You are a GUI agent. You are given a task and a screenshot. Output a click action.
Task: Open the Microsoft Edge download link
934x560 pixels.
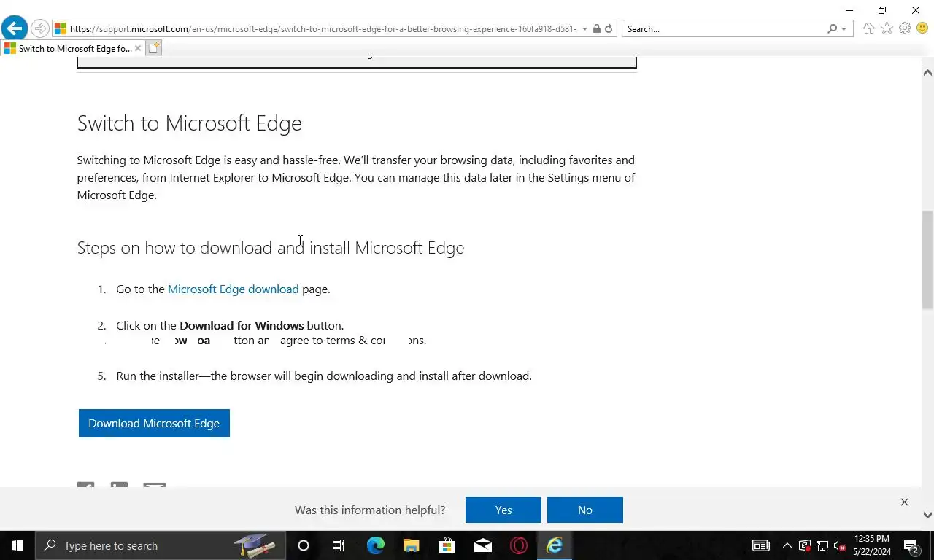point(233,289)
